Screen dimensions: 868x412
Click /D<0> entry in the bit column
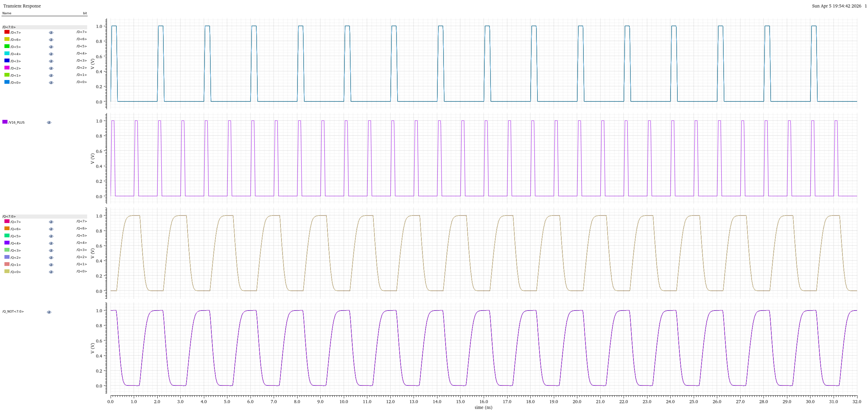[x=82, y=82]
